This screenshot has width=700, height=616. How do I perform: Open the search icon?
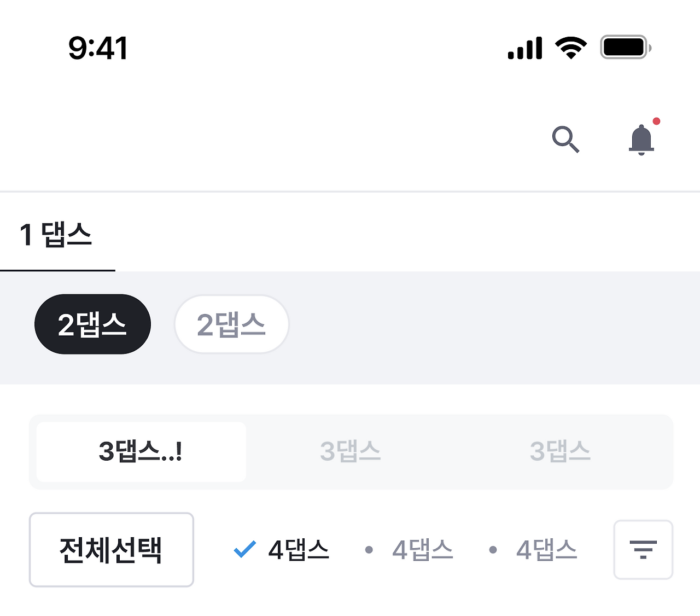(567, 138)
